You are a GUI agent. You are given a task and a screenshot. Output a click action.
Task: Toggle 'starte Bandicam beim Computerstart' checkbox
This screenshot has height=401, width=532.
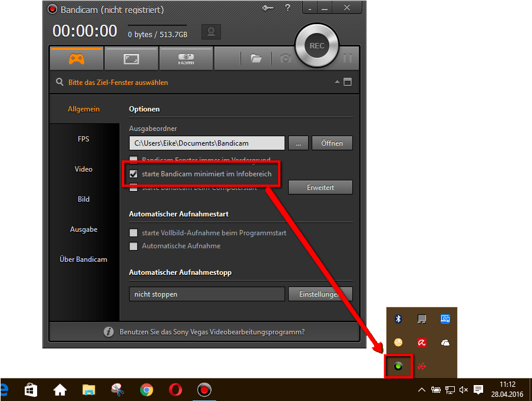tap(133, 188)
